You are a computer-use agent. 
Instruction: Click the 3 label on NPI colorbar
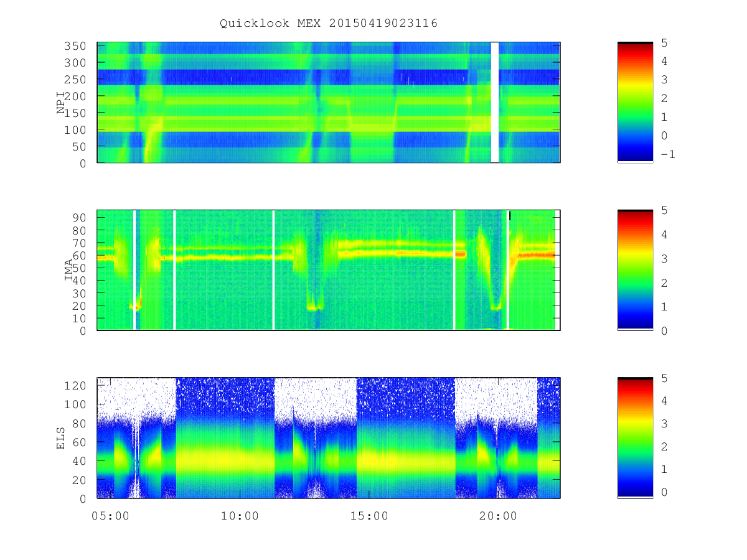664,80
